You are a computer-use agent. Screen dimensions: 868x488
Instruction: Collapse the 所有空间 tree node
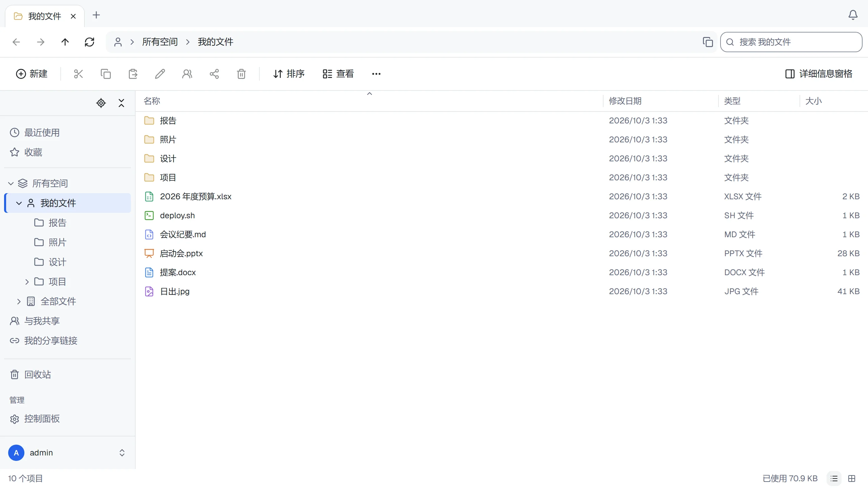(11, 183)
